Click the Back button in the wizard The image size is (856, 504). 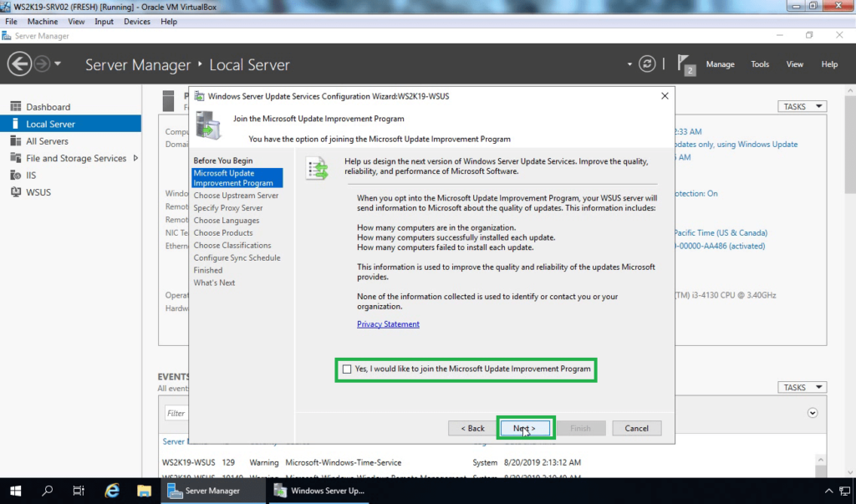click(472, 428)
